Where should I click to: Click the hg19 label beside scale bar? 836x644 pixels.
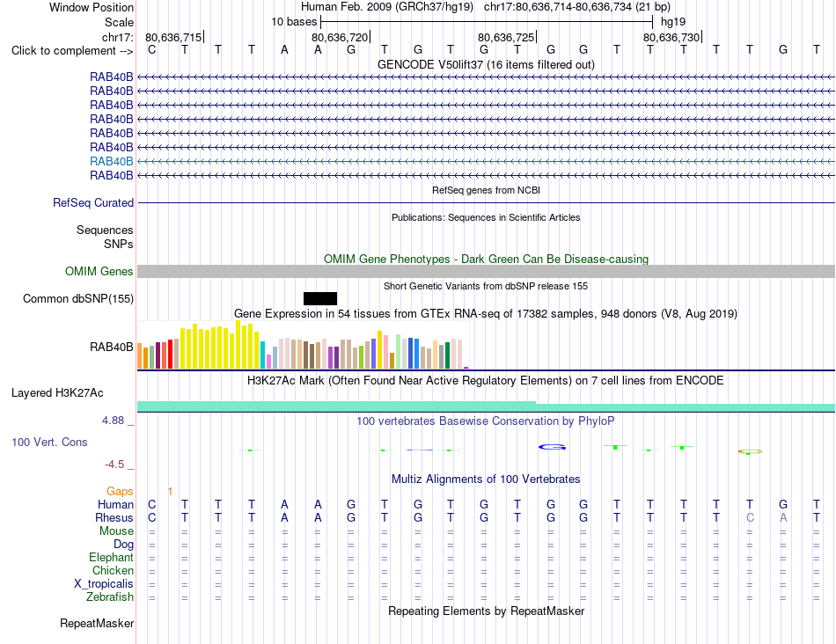673,22
